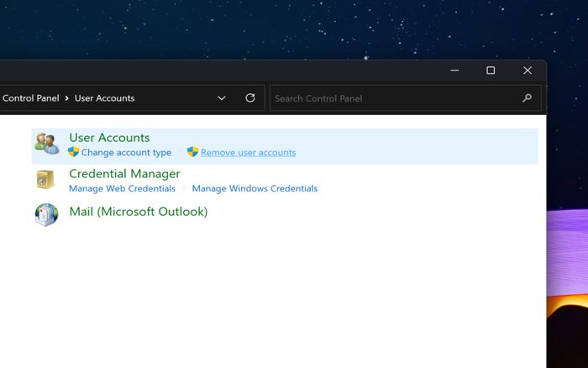Open Remove user accounts link
The image size is (588, 368).
coord(248,153)
